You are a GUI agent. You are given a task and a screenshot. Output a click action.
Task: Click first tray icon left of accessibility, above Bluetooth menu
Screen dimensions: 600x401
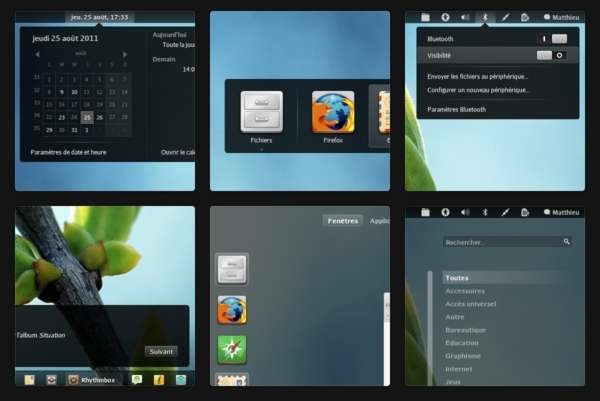coord(426,17)
